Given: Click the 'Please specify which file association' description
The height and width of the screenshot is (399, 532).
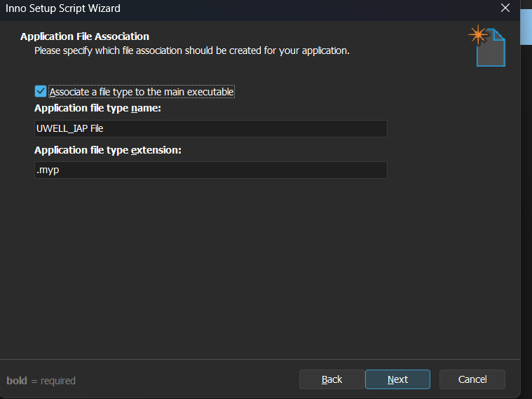Looking at the screenshot, I should tap(191, 50).
